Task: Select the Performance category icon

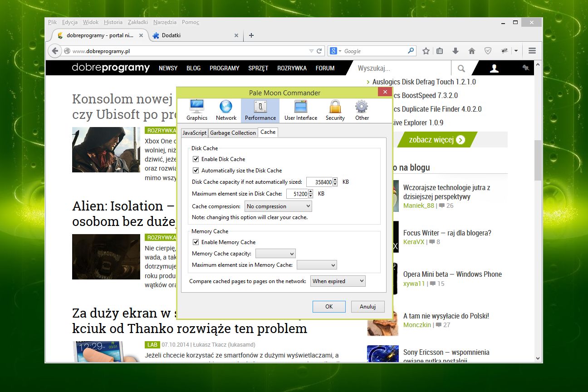Action: 260,111
